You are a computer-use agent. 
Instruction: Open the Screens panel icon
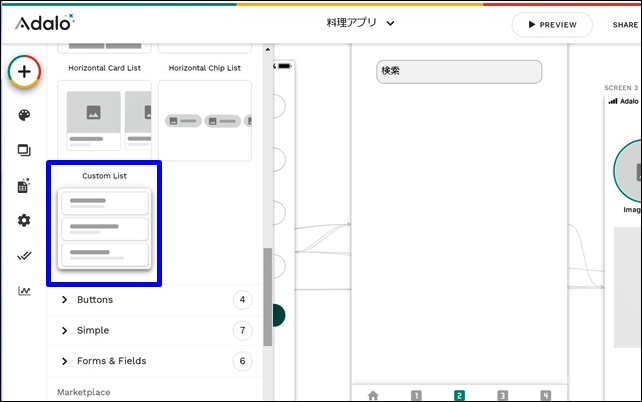click(24, 150)
